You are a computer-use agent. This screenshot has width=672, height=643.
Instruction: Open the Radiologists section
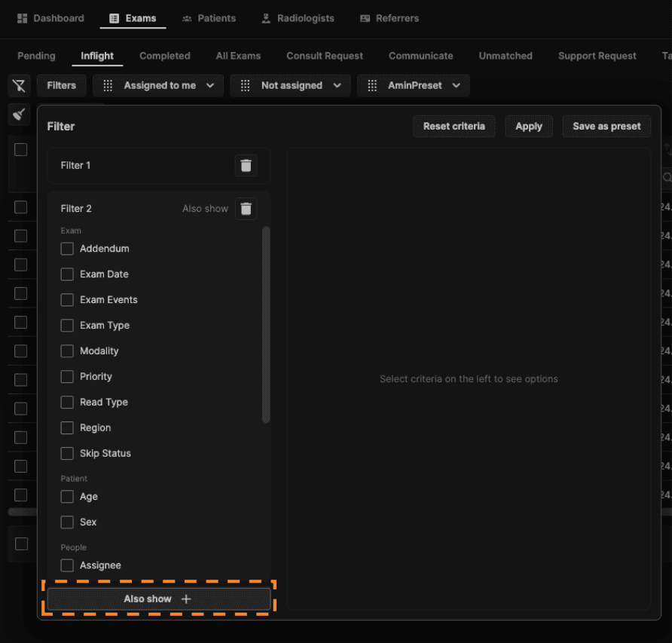298,18
